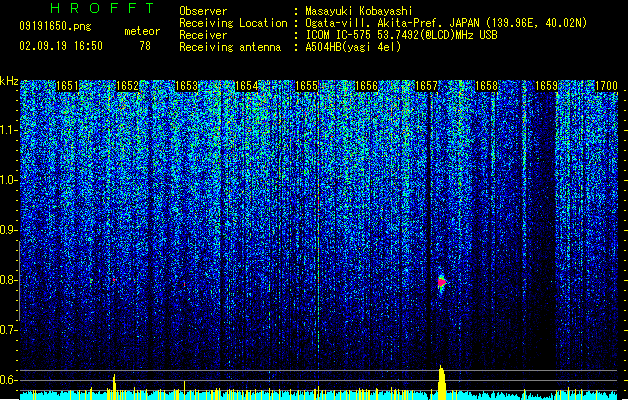Click the yellow intensity spike near 1652
Image resolution: width=629 pixels, height=400 pixels.
click(x=114, y=385)
